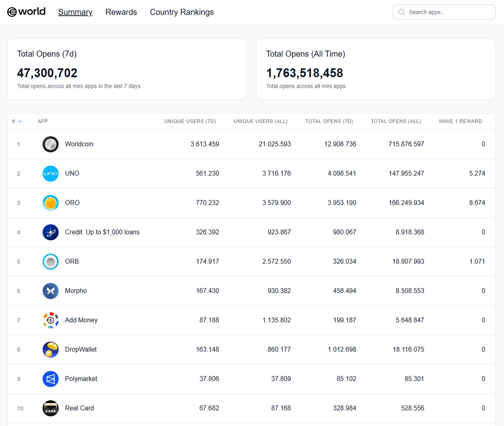The image size is (504, 426).
Task: Click the UNO app icon
Action: tap(50, 174)
